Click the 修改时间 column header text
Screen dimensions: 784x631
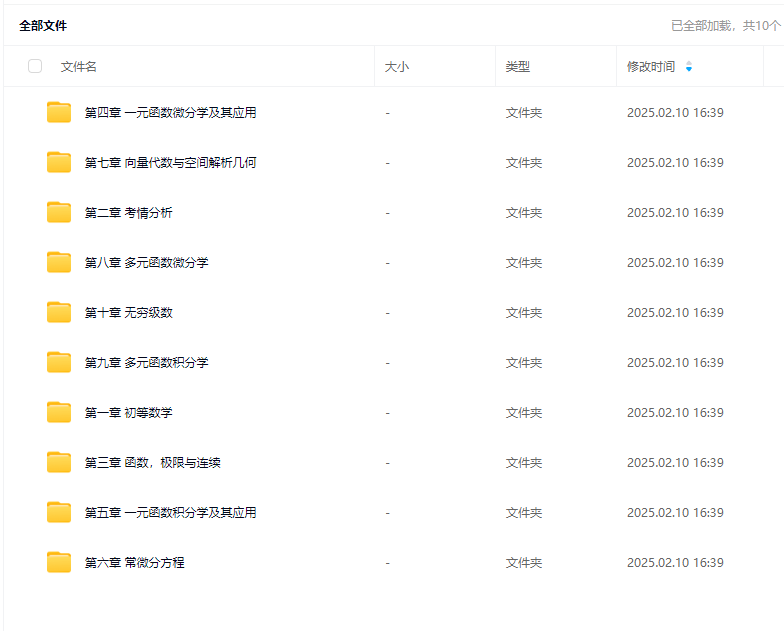[650, 67]
